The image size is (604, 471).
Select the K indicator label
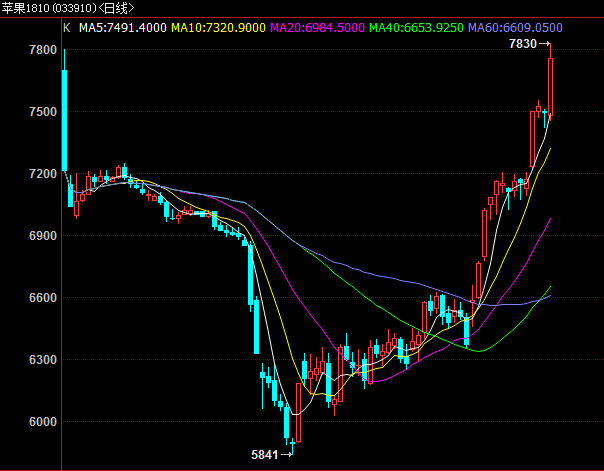[x=67, y=28]
